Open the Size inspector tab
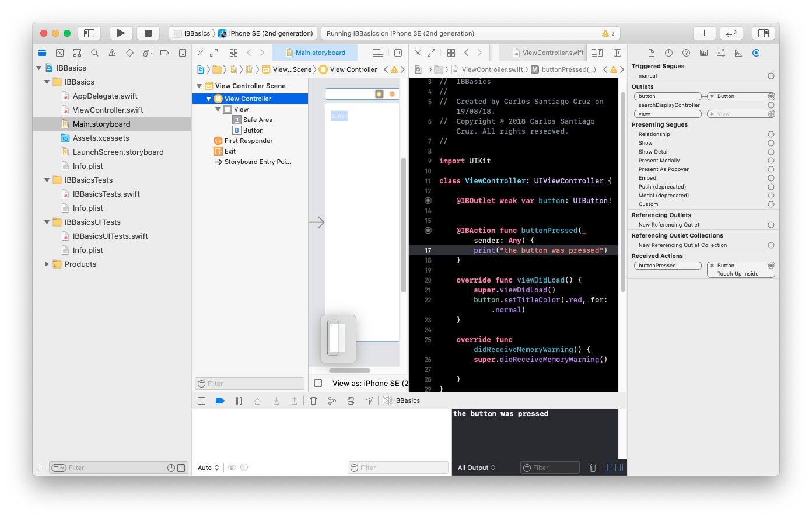The width and height of the screenshot is (812, 519). 738,53
